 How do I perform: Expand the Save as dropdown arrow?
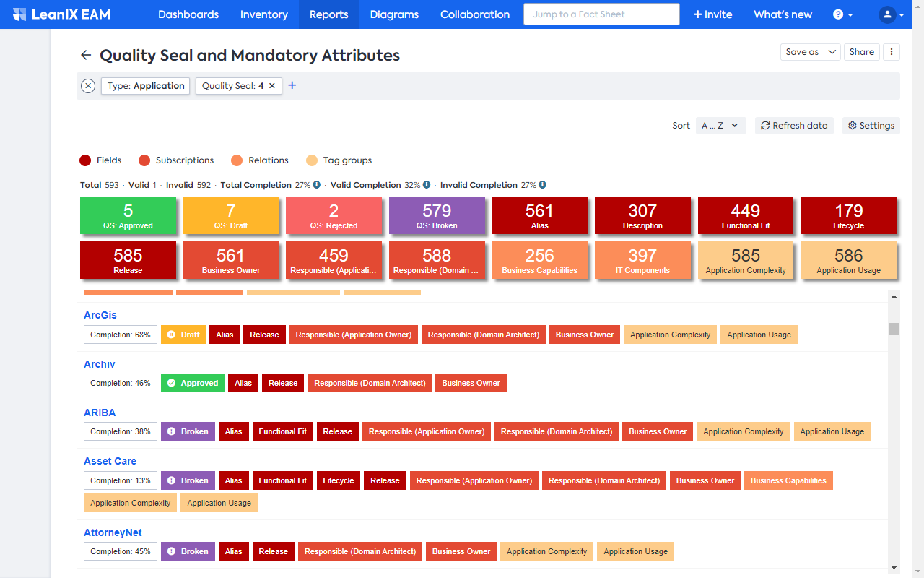point(832,52)
